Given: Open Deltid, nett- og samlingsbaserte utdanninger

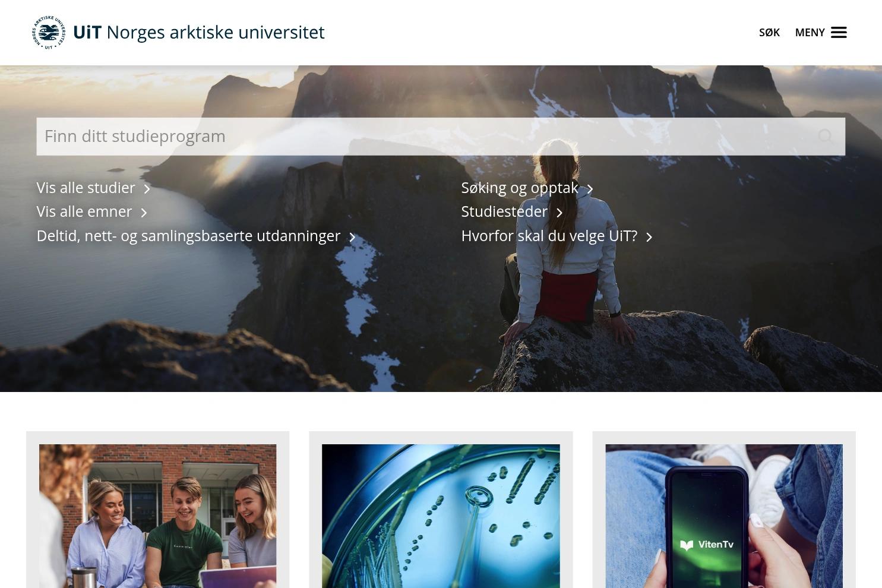Looking at the screenshot, I should click(x=188, y=236).
